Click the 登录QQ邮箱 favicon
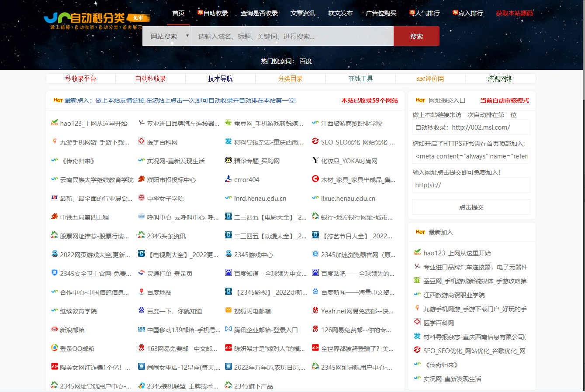 click(55, 348)
